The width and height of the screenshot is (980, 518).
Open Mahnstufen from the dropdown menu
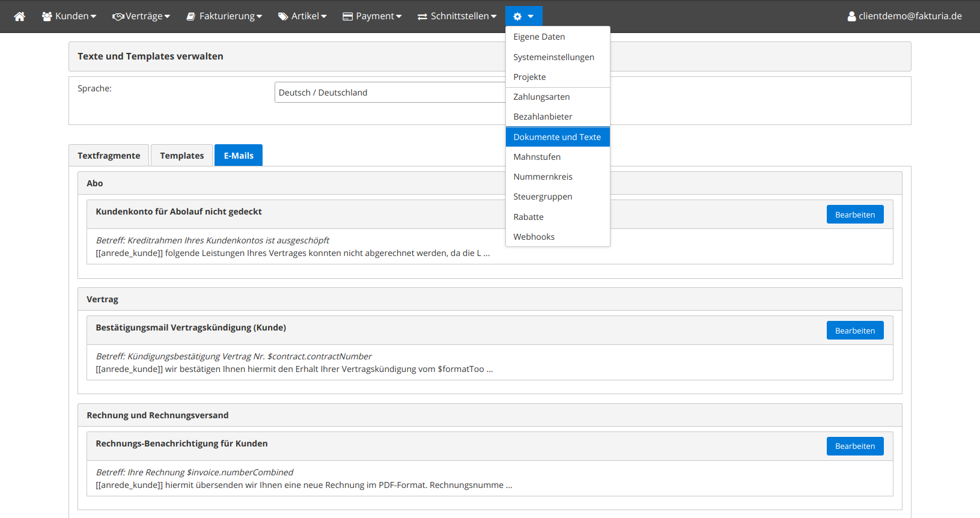[537, 157]
